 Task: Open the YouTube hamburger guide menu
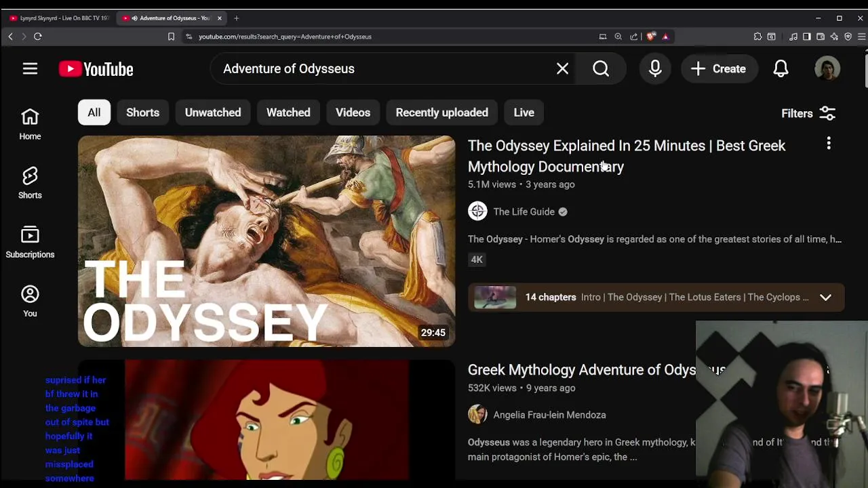[x=30, y=68]
